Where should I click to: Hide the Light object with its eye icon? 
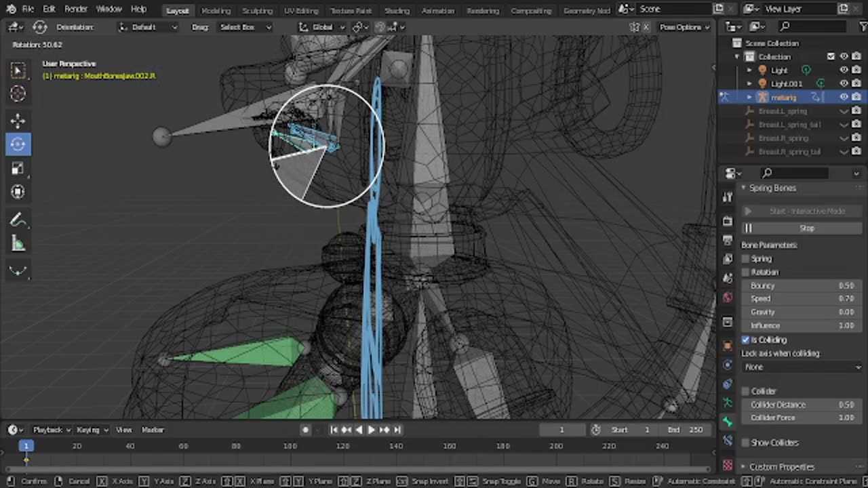click(844, 70)
